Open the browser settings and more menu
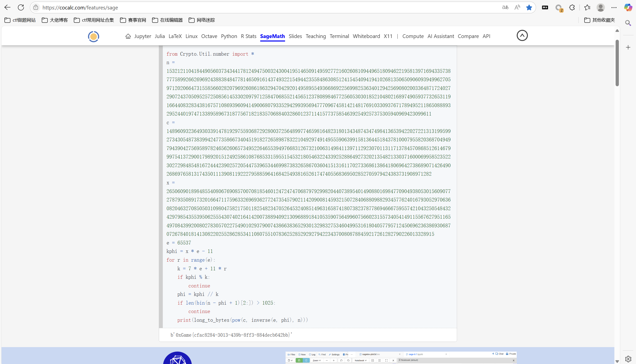The width and height of the screenshot is (636, 364). [x=614, y=7]
